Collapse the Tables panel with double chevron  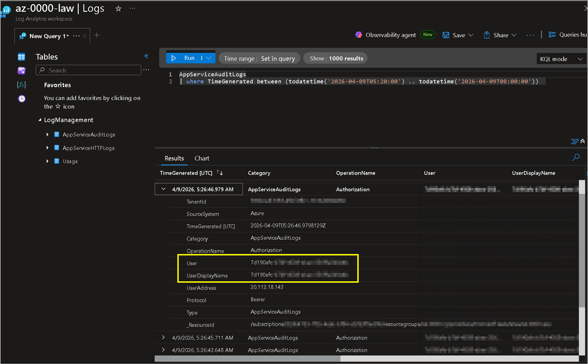tap(147, 56)
